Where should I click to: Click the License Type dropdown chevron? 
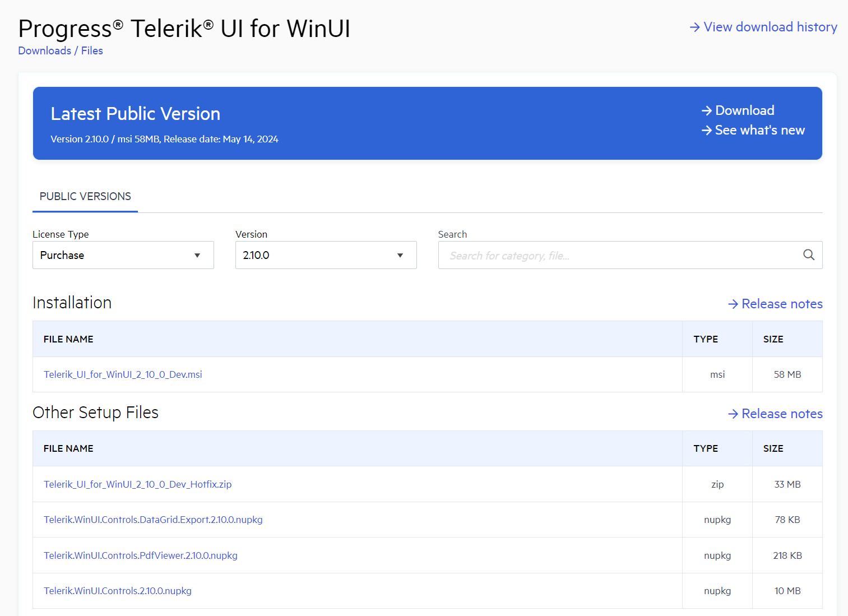point(197,255)
